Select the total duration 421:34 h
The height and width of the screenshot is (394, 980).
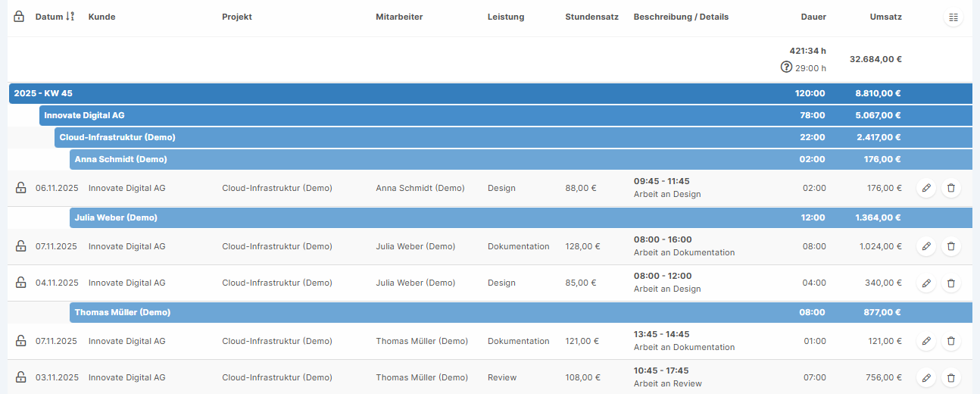click(x=807, y=51)
